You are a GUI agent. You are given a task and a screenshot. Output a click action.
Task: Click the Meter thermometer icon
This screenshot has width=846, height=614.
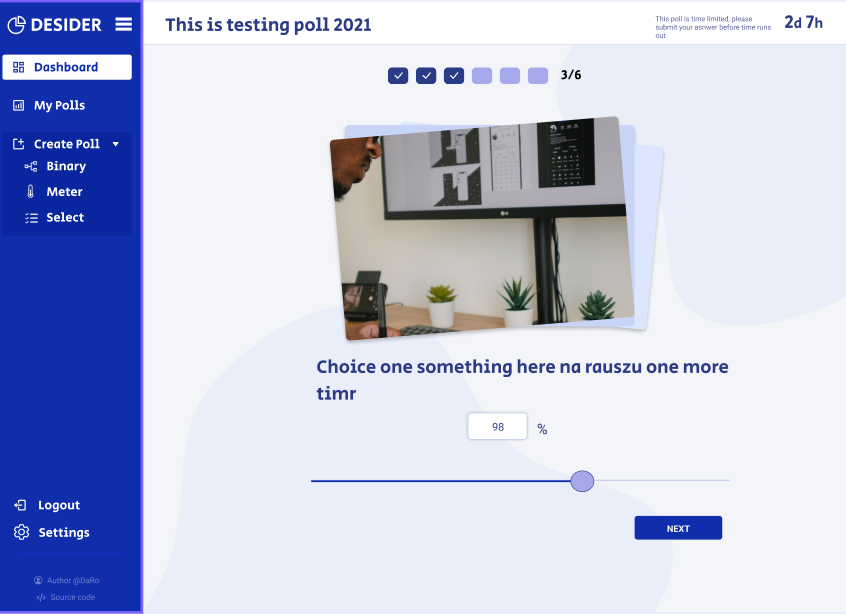pos(31,192)
